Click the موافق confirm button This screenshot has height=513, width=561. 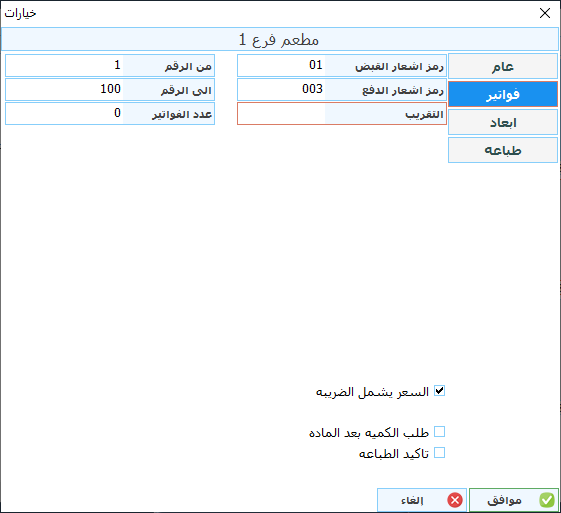(514, 500)
